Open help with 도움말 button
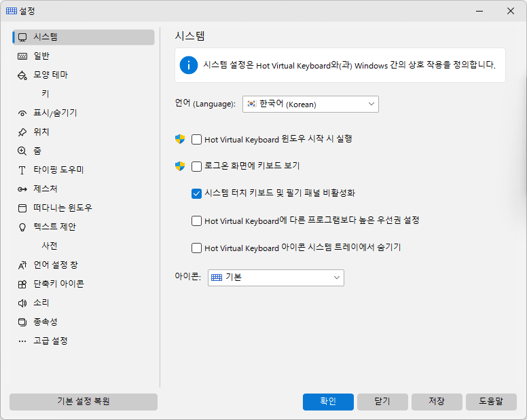This screenshot has width=527, height=420. click(x=491, y=402)
